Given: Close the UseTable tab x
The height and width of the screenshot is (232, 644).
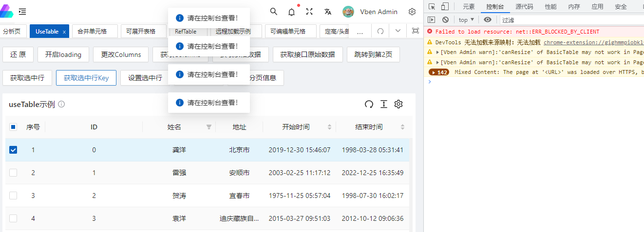Looking at the screenshot, I should (64, 32).
